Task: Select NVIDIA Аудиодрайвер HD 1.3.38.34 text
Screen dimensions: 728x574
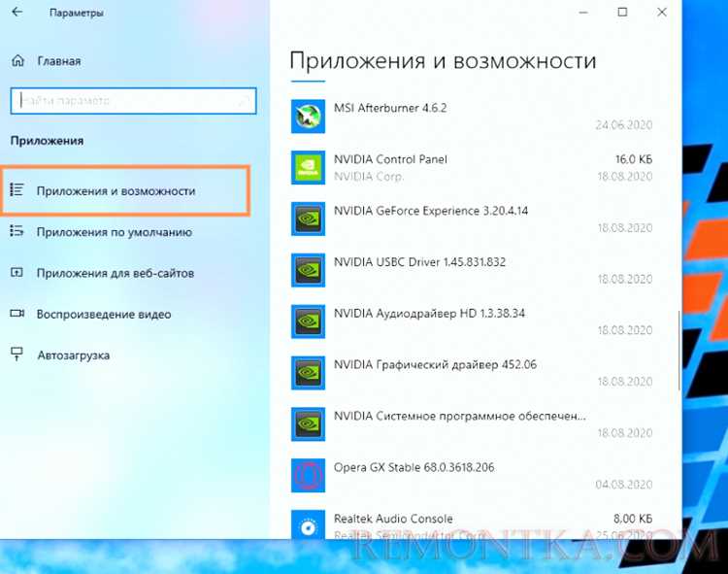Action: pyautogui.click(x=429, y=314)
